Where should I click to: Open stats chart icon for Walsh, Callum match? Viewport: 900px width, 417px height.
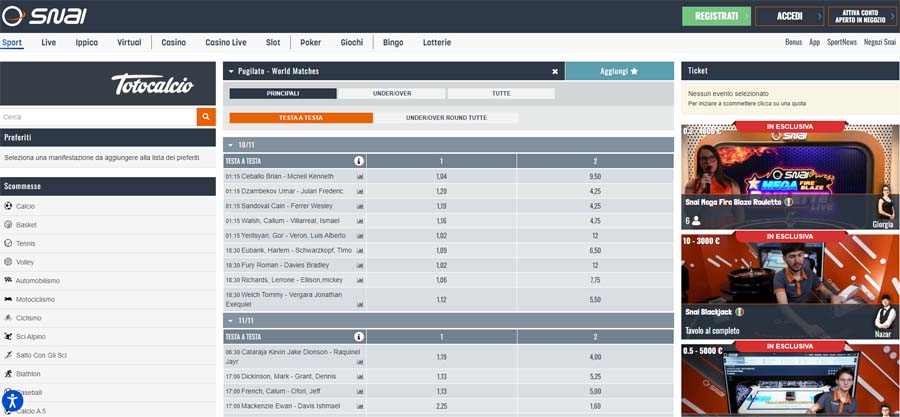point(360,221)
